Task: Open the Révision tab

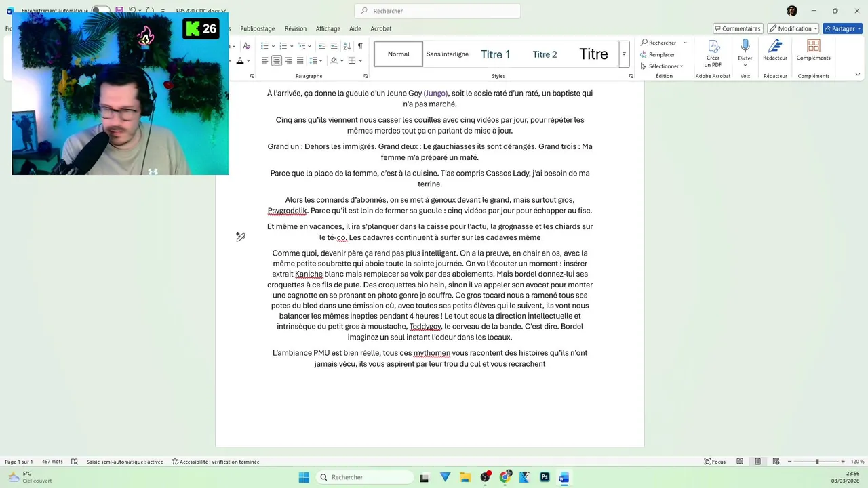Action: click(x=296, y=28)
